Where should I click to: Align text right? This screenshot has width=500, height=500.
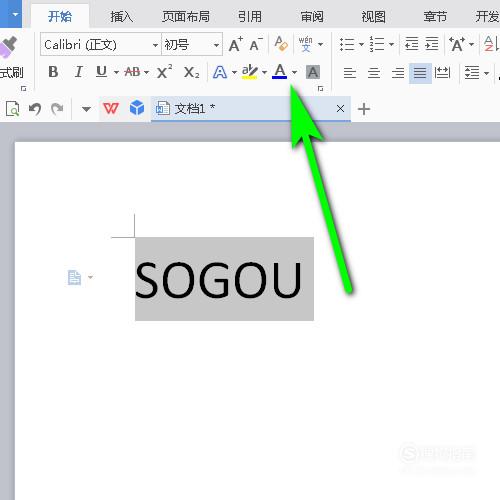pos(398,72)
